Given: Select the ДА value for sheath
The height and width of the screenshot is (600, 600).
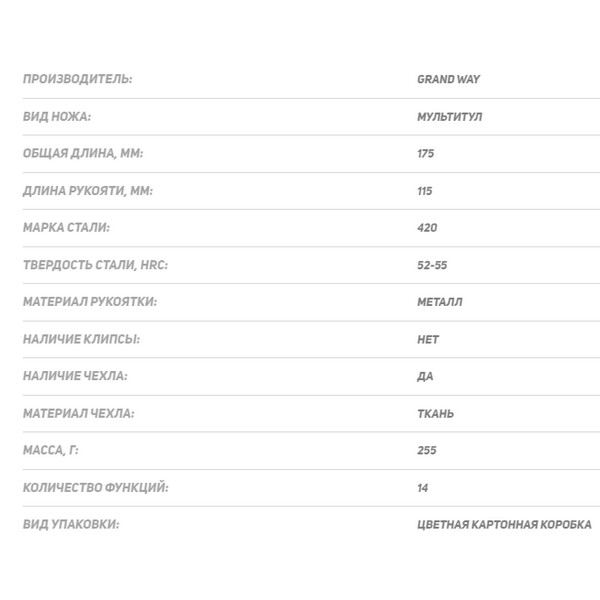Looking at the screenshot, I should (x=425, y=377).
